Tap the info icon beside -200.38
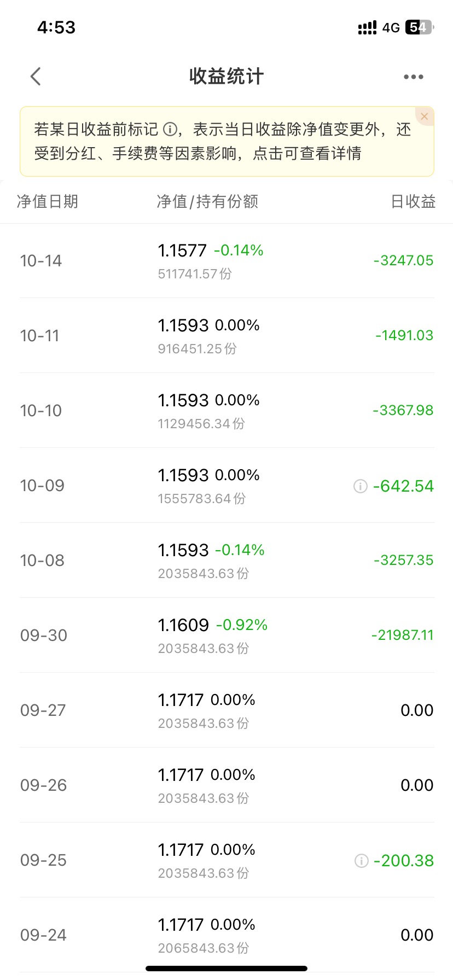The height and width of the screenshot is (980, 453). pyautogui.click(x=362, y=861)
